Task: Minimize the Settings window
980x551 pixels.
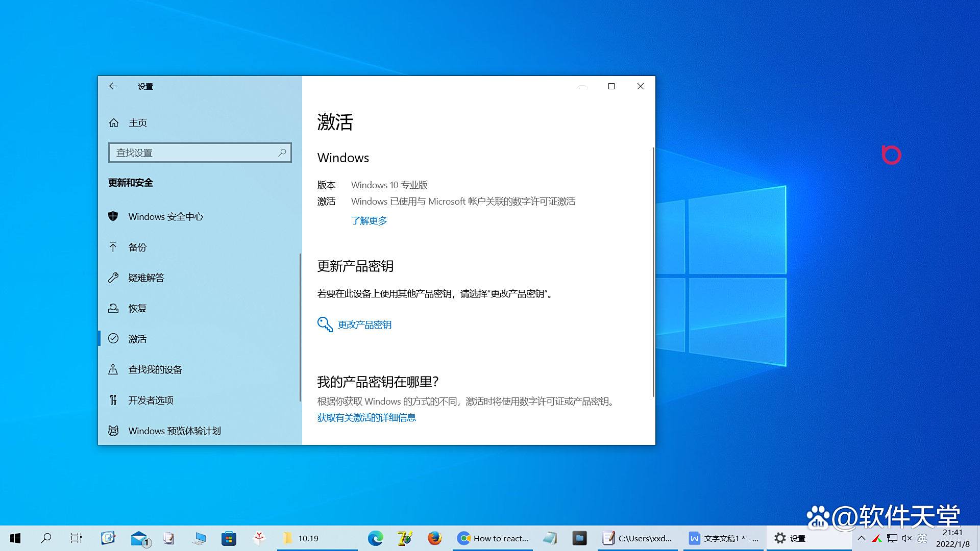Action: [x=582, y=86]
